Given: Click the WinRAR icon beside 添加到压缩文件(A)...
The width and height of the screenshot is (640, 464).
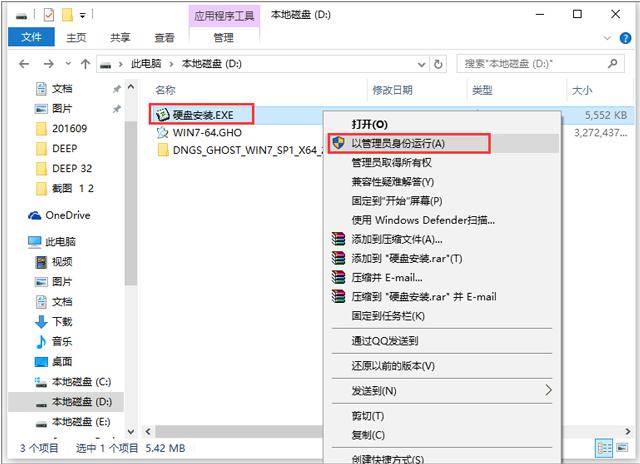Looking at the screenshot, I should (x=338, y=240).
